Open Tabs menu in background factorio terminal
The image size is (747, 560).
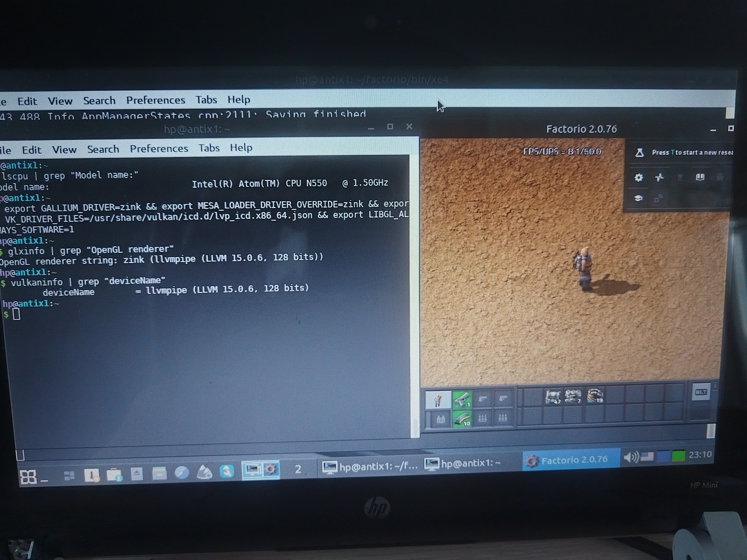tap(206, 100)
